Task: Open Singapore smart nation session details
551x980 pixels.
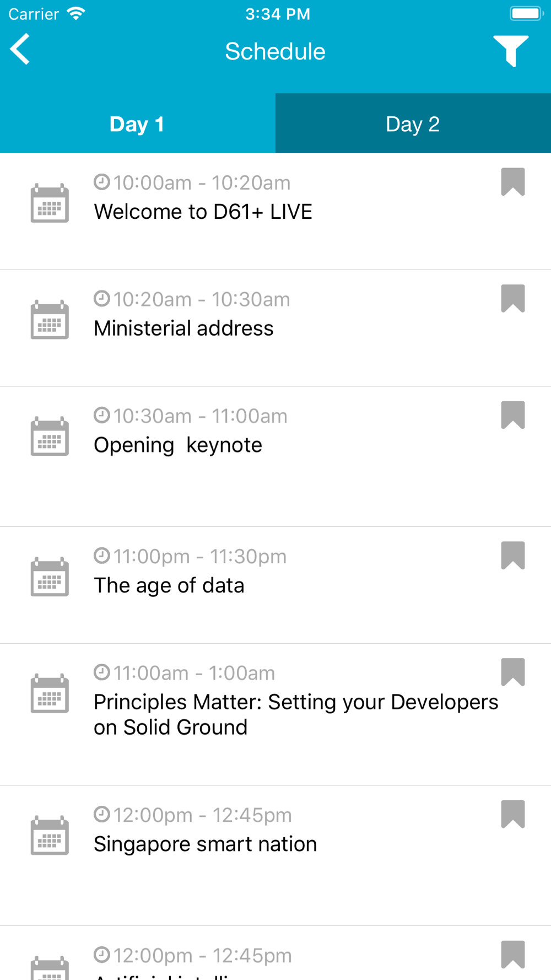Action: 275,856
